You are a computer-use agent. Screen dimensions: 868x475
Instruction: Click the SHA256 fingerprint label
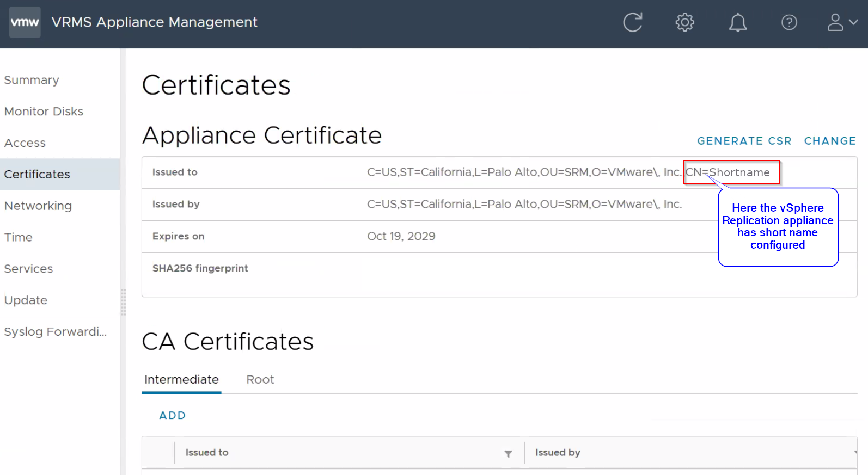click(200, 268)
